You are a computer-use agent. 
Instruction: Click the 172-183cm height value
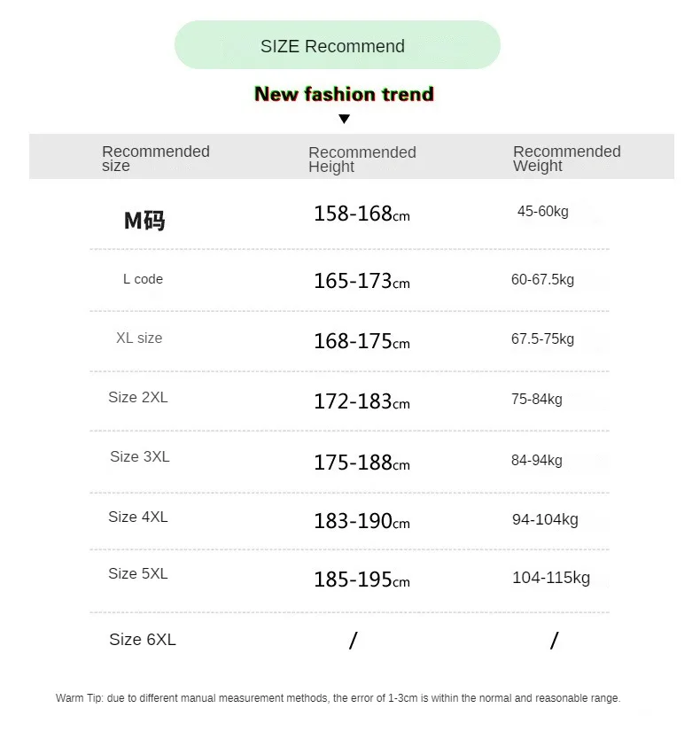tap(362, 401)
